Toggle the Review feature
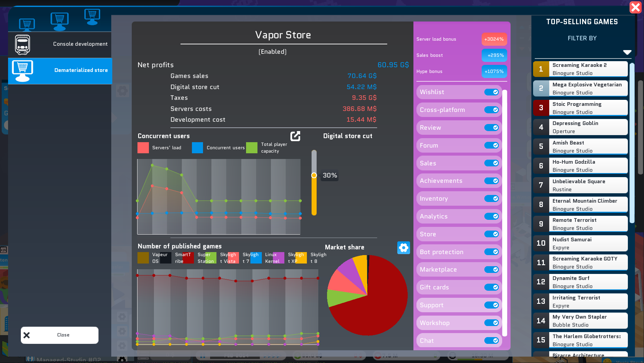Viewport: 644px width, 363px height. pos(491,128)
